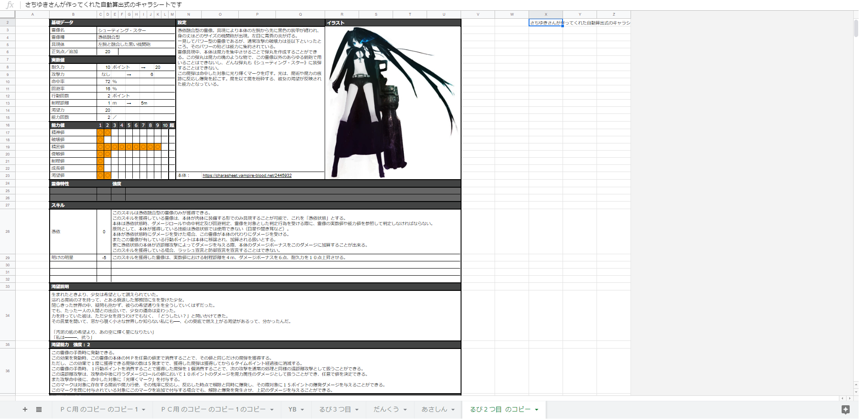The height and width of the screenshot is (420, 868).
Task: Open the るび３つ目 tab dropdown arrow
Action: click(357, 410)
